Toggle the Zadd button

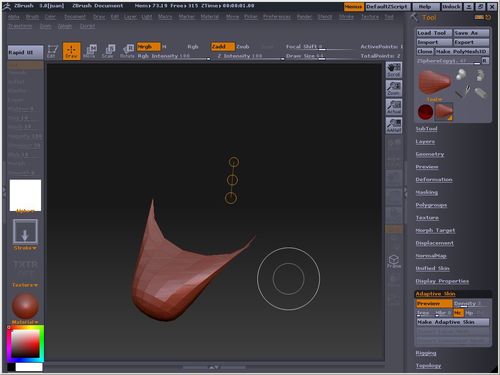[223, 47]
